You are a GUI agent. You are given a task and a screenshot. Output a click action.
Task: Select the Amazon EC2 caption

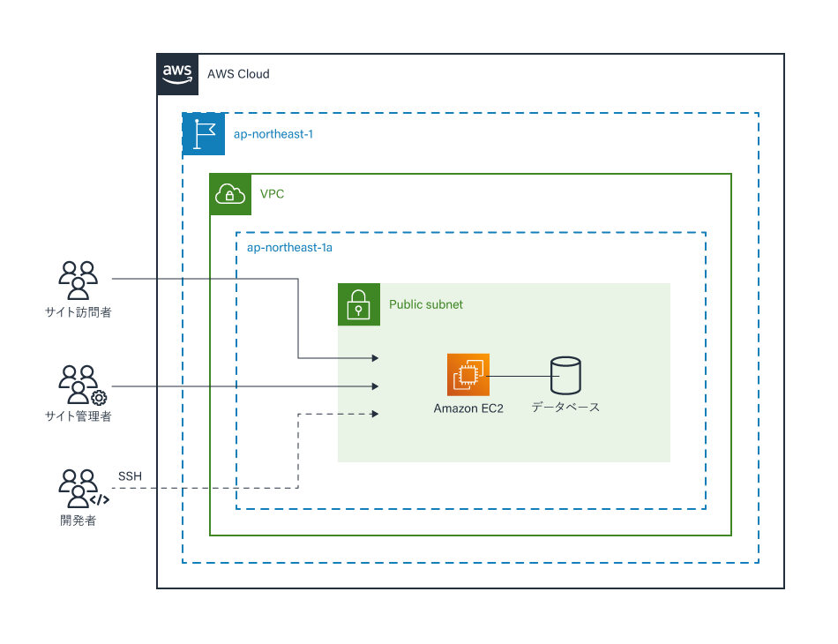click(x=468, y=408)
